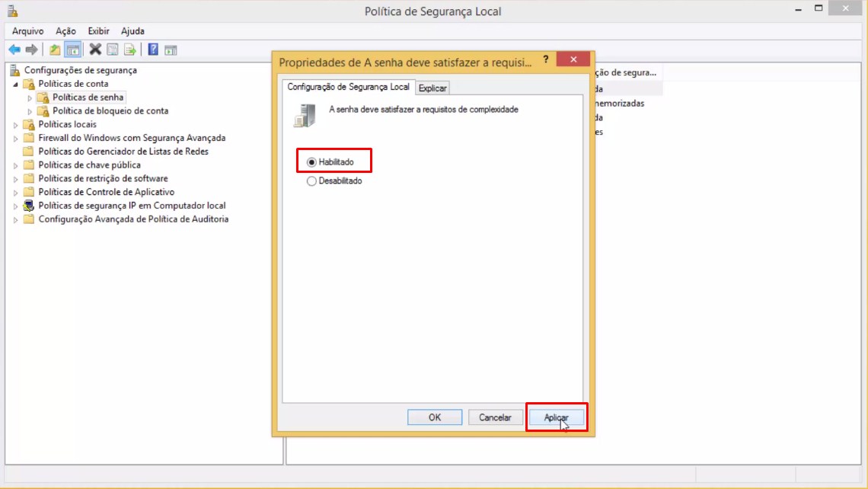Select Configurações de segurança root tree item

coord(80,70)
